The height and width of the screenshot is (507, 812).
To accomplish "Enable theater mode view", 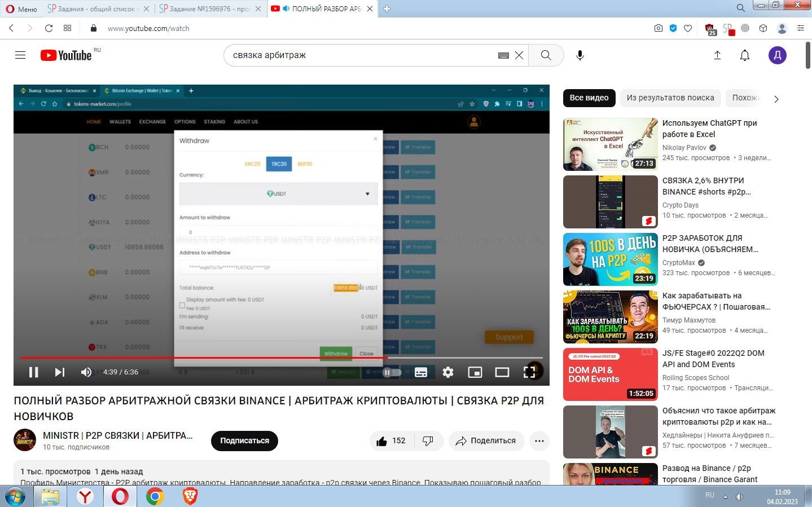I will (502, 372).
